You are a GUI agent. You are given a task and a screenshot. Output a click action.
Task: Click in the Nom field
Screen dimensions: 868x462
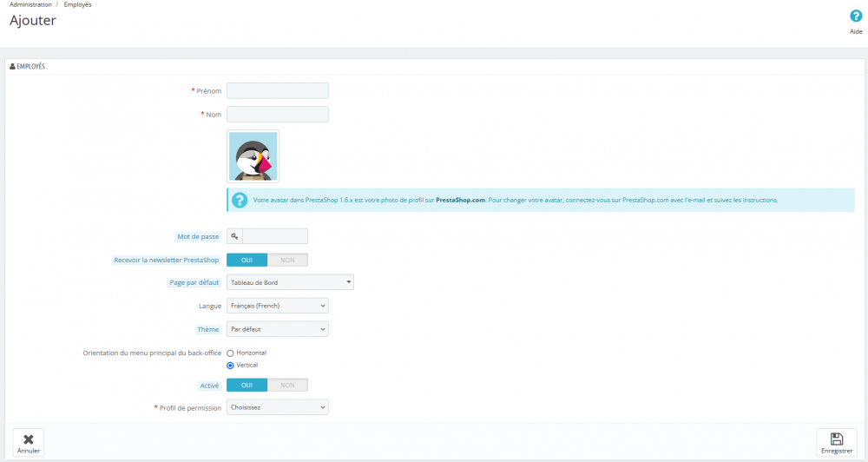[x=278, y=114]
